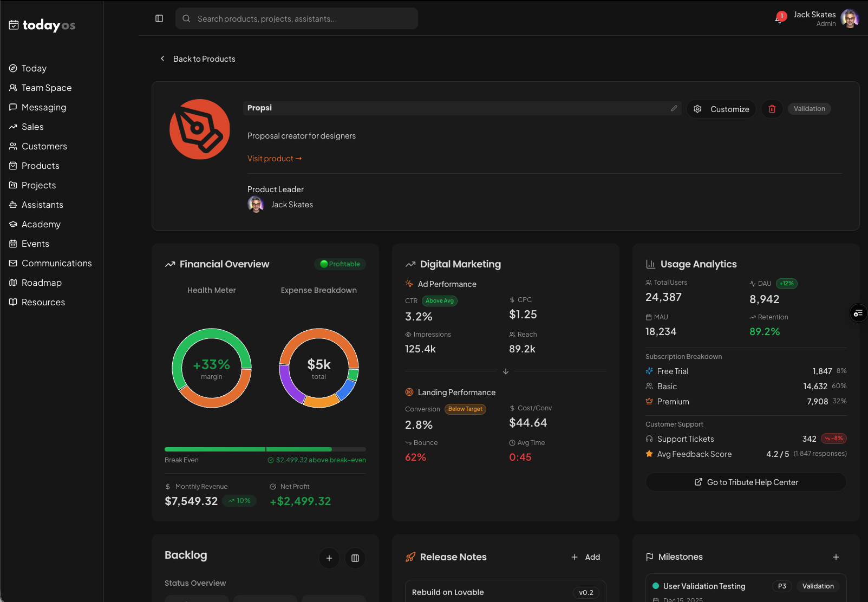
Task: Click the Basic plan users icon
Action: 649,386
